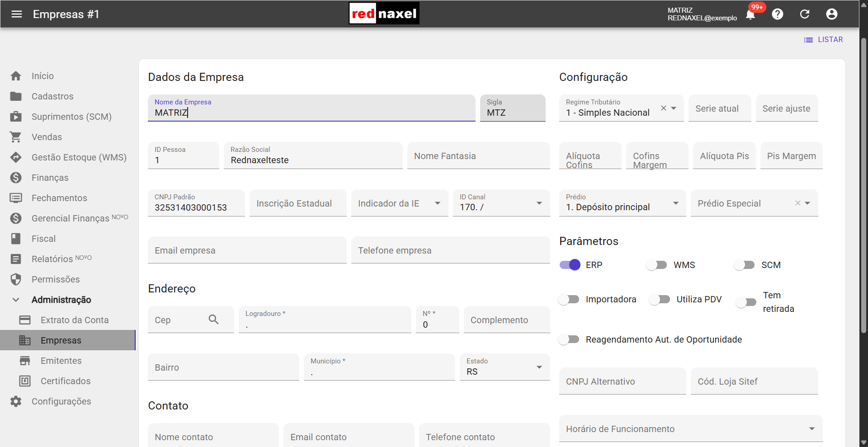
Task: Click the Vendas shopping cart icon
Action: point(16,137)
